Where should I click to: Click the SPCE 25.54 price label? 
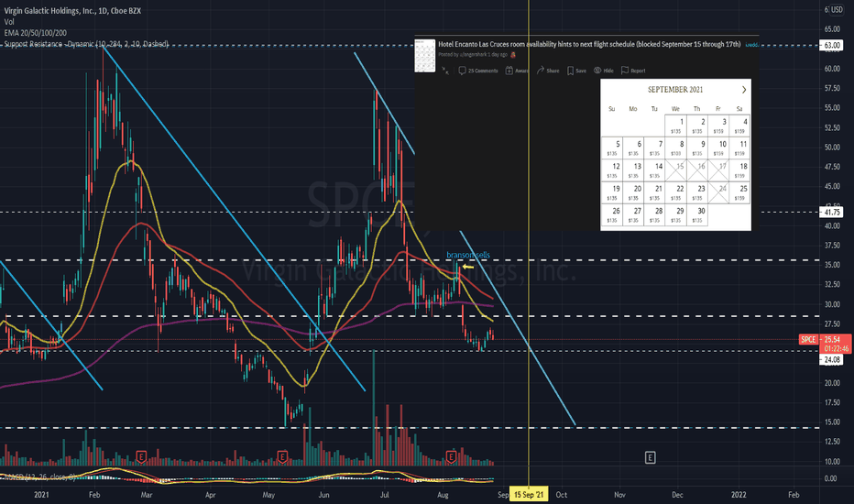(x=825, y=339)
